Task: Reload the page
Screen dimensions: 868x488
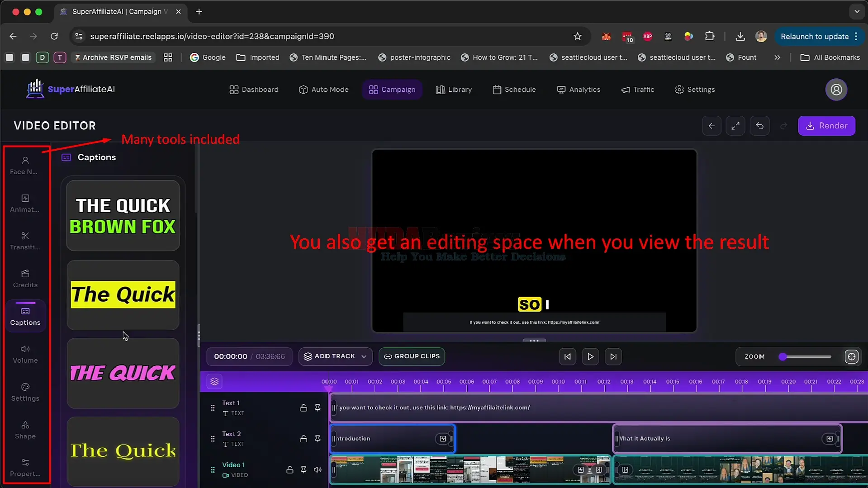Action: pyautogui.click(x=54, y=36)
